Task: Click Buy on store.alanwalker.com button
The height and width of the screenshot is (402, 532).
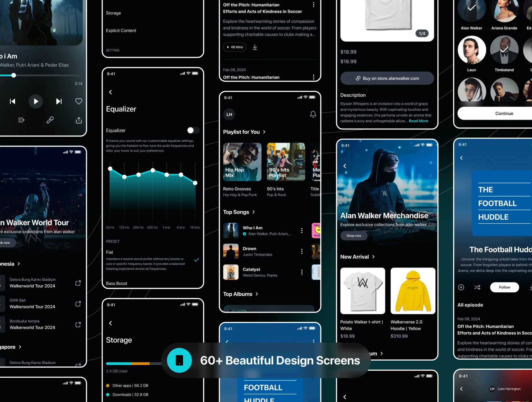Action: click(x=387, y=78)
